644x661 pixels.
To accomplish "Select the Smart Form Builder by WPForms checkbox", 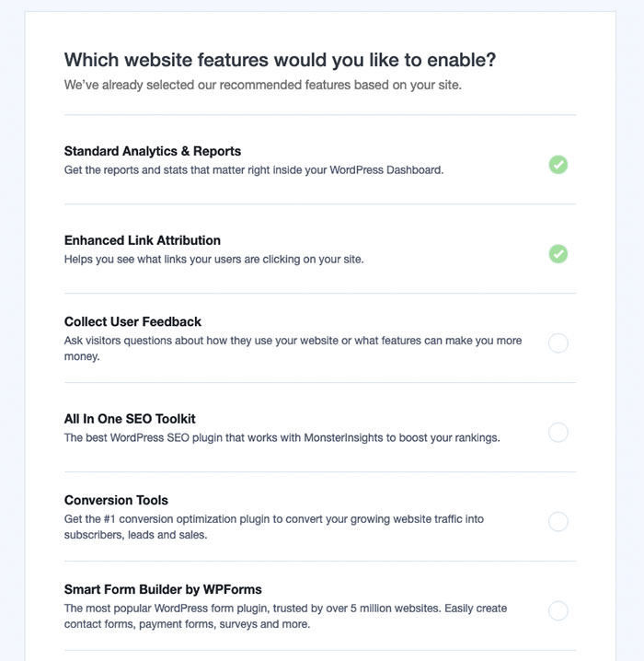I will click(x=558, y=610).
